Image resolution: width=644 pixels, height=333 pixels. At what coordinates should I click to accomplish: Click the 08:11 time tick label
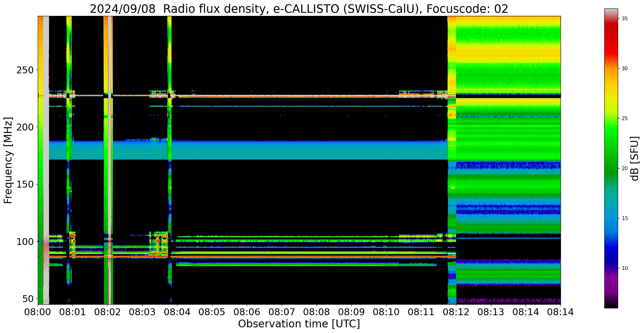(x=421, y=312)
